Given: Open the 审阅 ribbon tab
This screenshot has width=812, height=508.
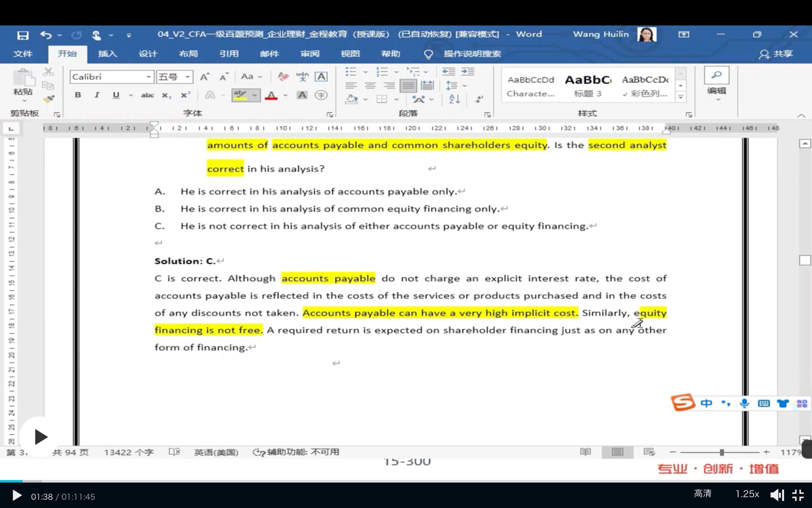Looking at the screenshot, I should click(x=309, y=54).
